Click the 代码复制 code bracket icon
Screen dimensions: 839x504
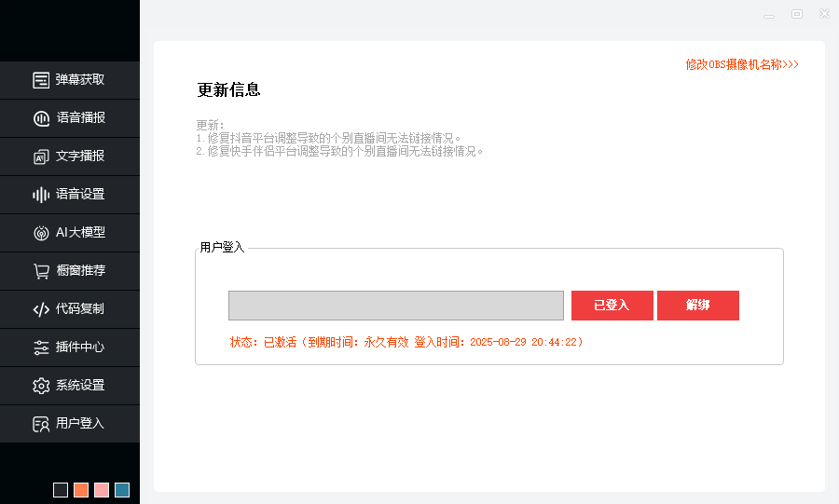coord(41,309)
